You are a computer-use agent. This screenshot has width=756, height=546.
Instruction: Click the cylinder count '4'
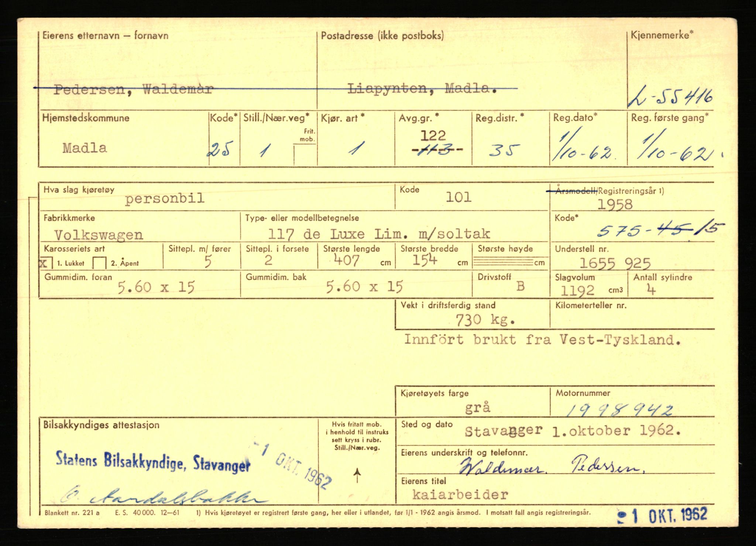[x=651, y=289]
